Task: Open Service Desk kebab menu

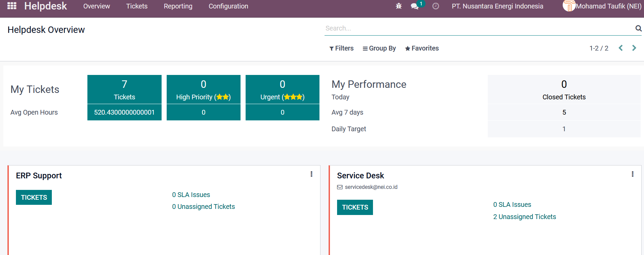Action: tap(632, 174)
